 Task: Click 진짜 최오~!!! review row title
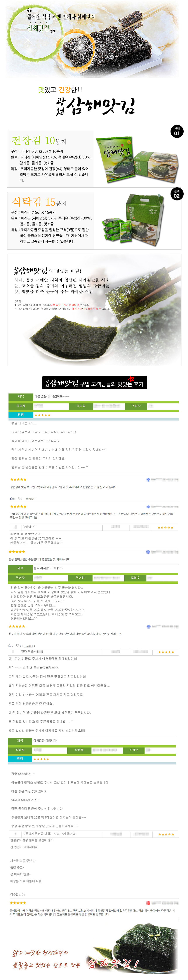click(x=32, y=651)
